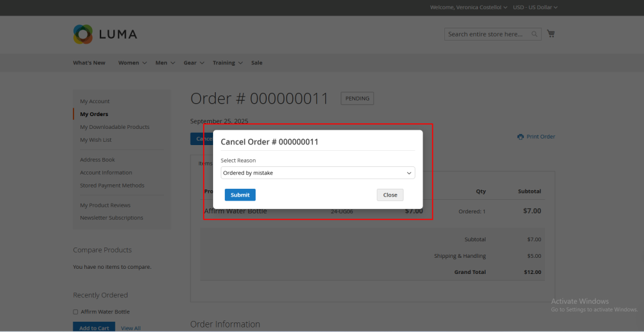
Task: Expand the Training menu
Action: click(x=227, y=63)
